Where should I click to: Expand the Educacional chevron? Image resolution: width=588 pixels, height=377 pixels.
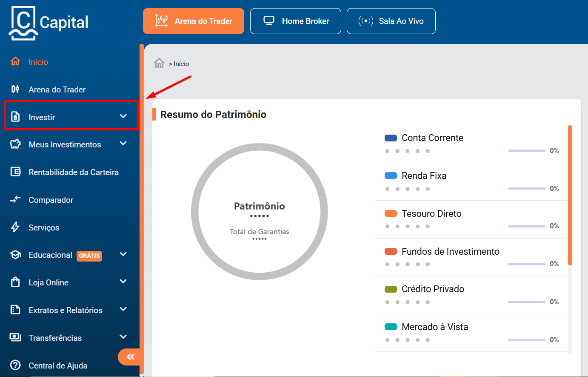pos(123,254)
